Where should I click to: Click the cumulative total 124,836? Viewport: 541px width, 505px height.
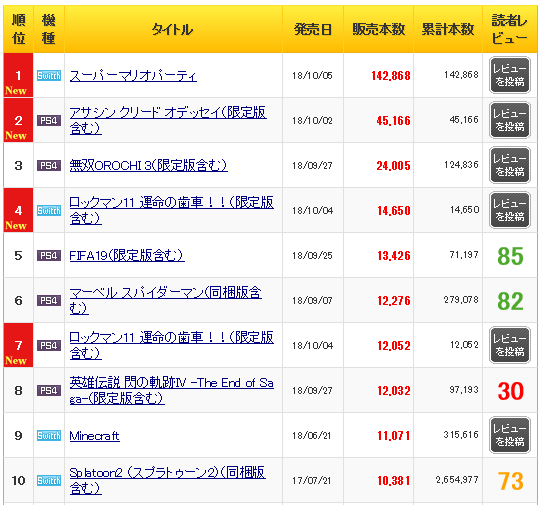click(461, 165)
